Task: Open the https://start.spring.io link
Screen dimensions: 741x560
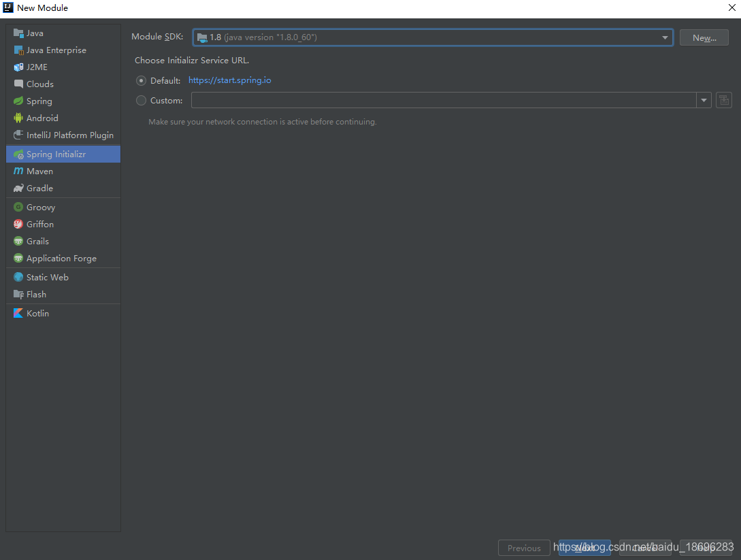Action: tap(230, 80)
